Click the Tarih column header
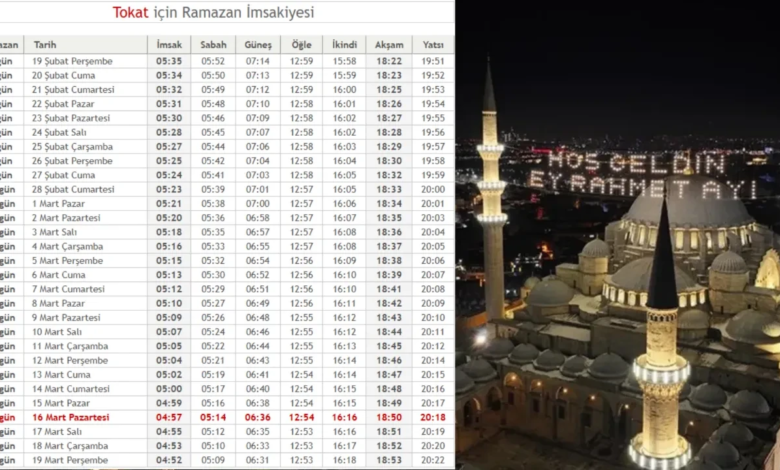Screen dimensions: 780x470 pyautogui.click(x=45, y=45)
